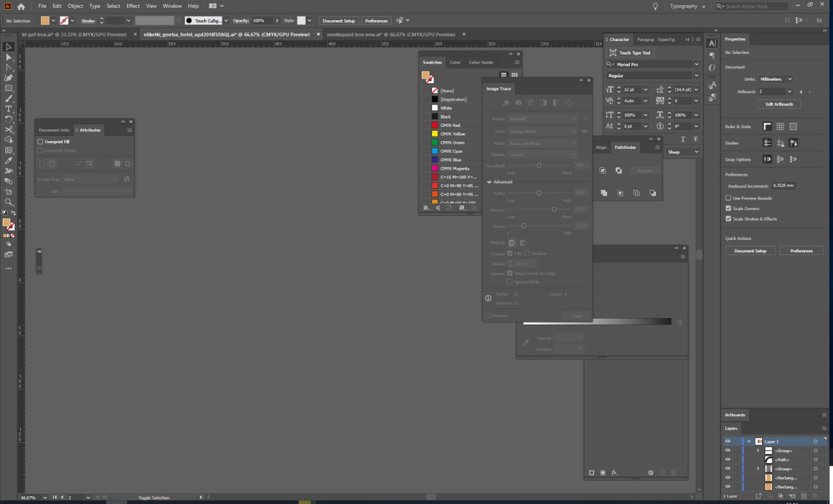Open the Sharp anti-aliasing dropdown
Image resolution: width=833 pixels, height=504 pixels.
pyautogui.click(x=683, y=152)
